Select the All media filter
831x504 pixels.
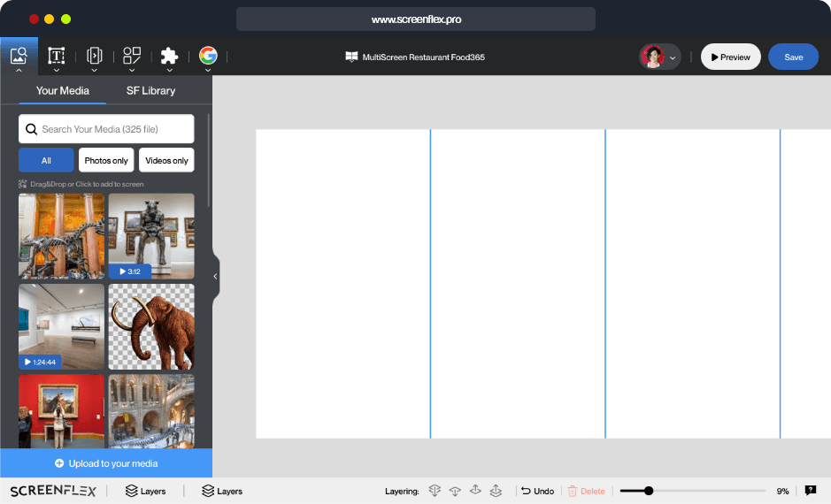[x=46, y=160]
